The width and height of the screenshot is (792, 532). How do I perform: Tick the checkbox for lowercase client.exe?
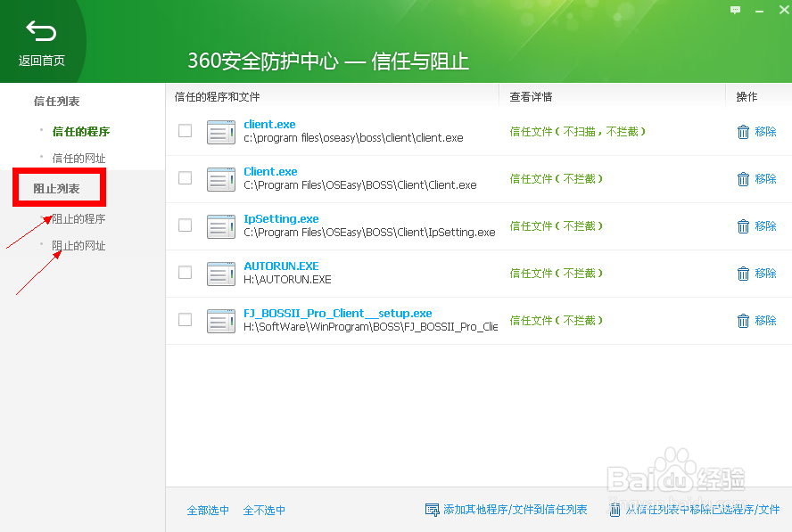[x=185, y=131]
